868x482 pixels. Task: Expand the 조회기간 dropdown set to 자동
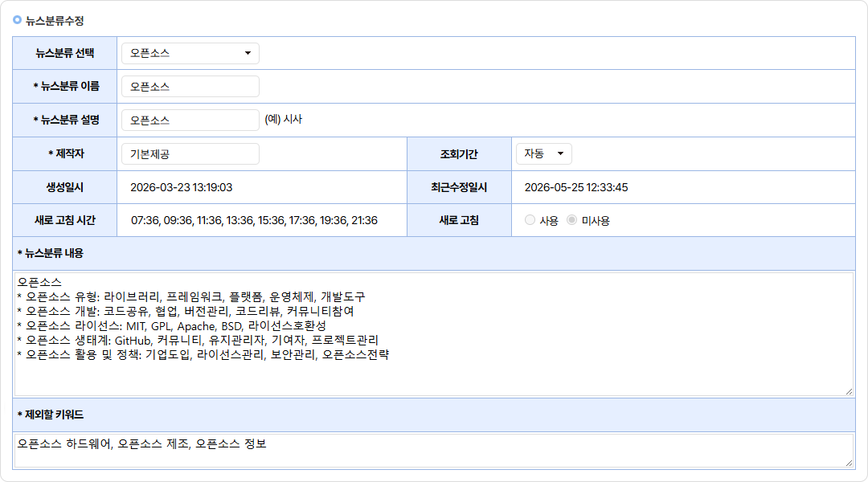543,154
